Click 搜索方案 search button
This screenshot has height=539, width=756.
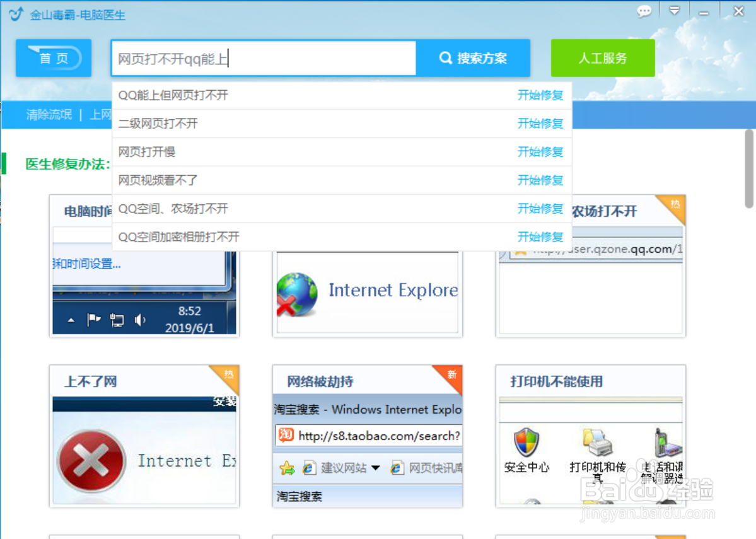click(x=473, y=59)
